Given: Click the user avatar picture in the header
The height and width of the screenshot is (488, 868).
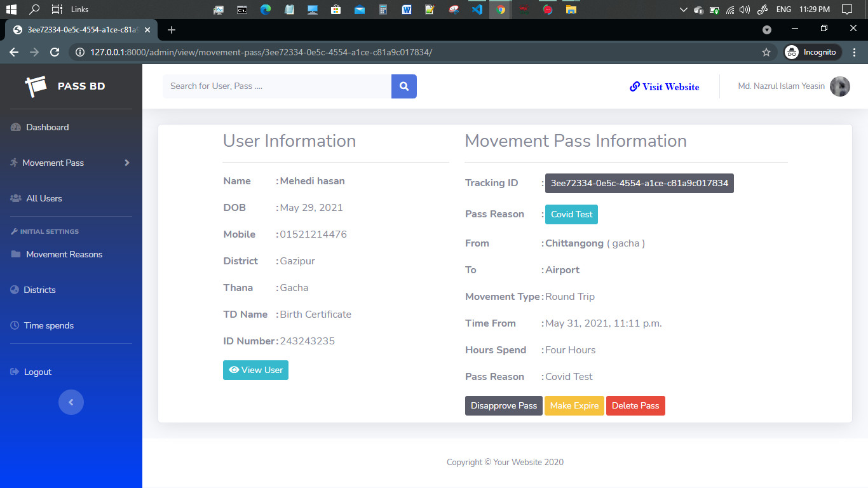Looking at the screenshot, I should pos(840,86).
